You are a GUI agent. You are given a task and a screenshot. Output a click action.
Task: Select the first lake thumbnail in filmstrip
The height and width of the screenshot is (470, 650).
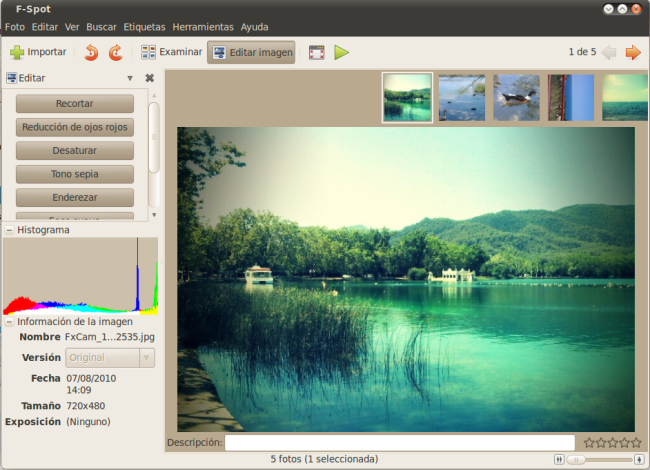[x=407, y=98]
